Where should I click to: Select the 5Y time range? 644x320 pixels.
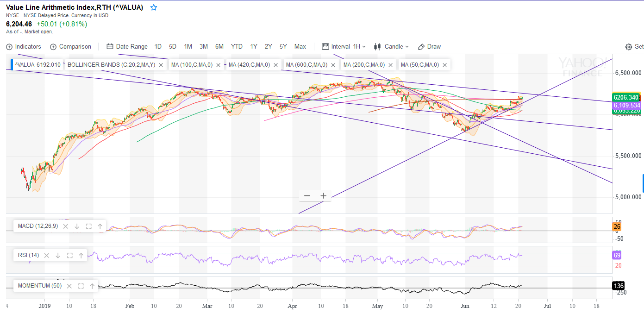283,47
